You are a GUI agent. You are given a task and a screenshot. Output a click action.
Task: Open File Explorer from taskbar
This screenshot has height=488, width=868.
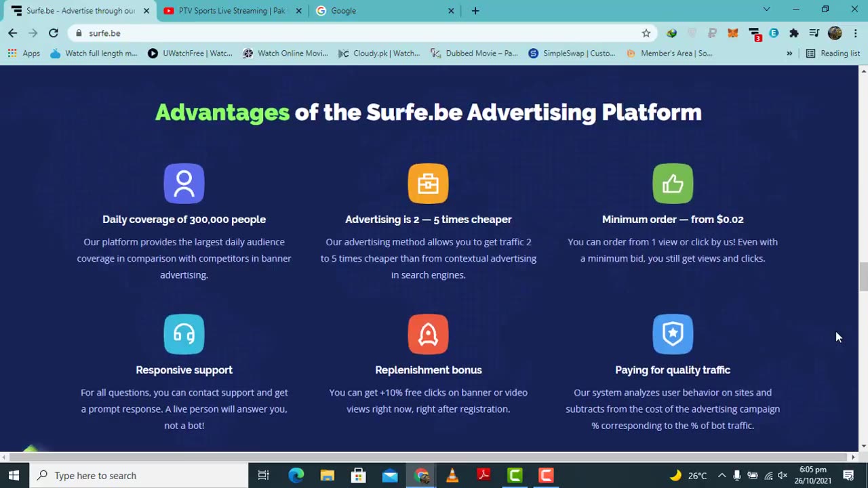327,475
